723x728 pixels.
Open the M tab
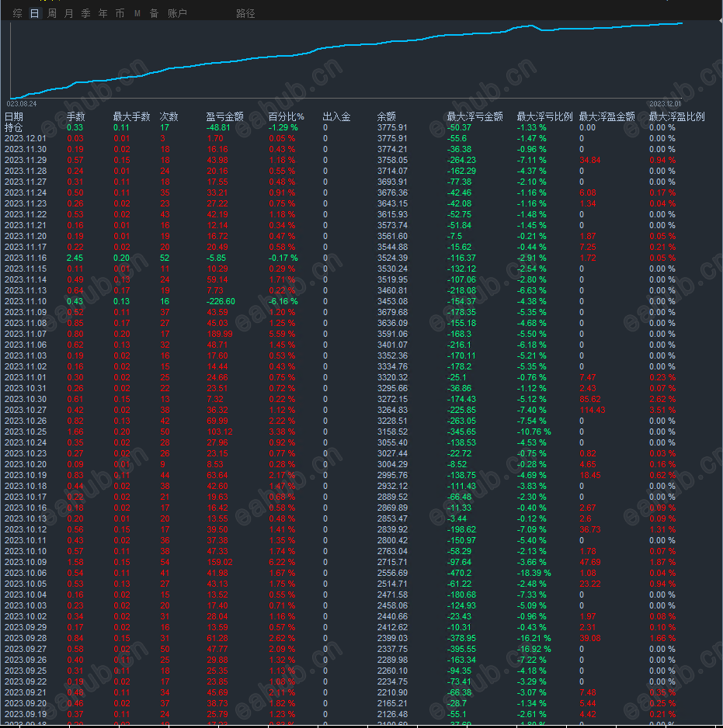coord(137,13)
